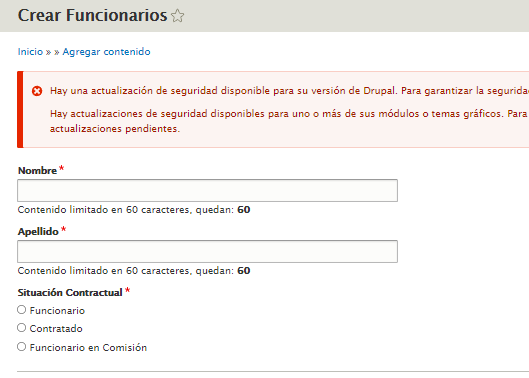Open the Agregar contenido breadcrumb link
Screen dimensions: 529x378
[106, 52]
